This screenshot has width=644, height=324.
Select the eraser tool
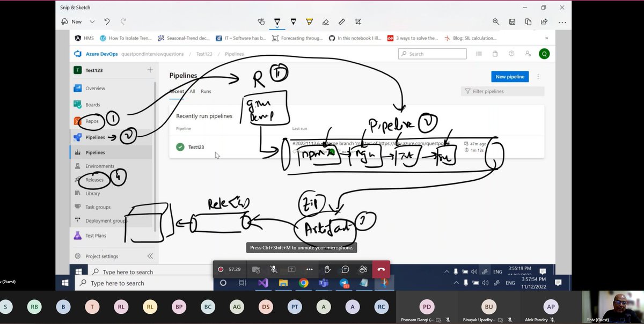(x=325, y=21)
